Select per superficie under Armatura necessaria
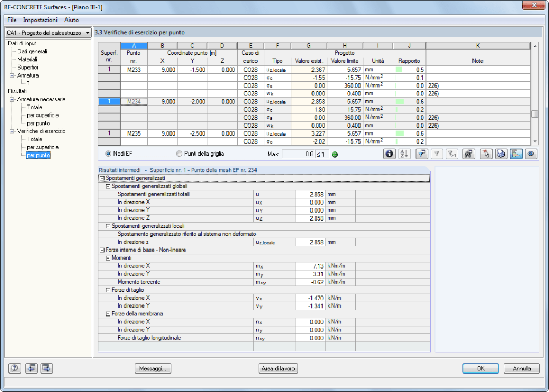The width and height of the screenshot is (549, 392). [43, 116]
